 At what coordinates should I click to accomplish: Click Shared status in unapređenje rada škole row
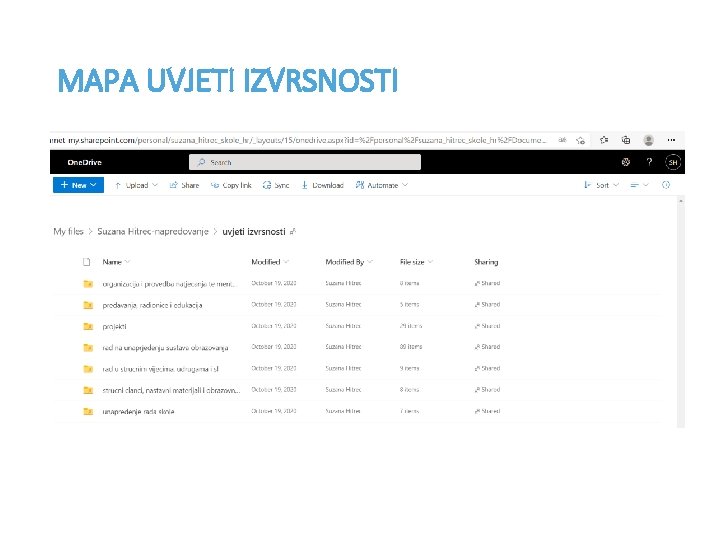(x=487, y=411)
